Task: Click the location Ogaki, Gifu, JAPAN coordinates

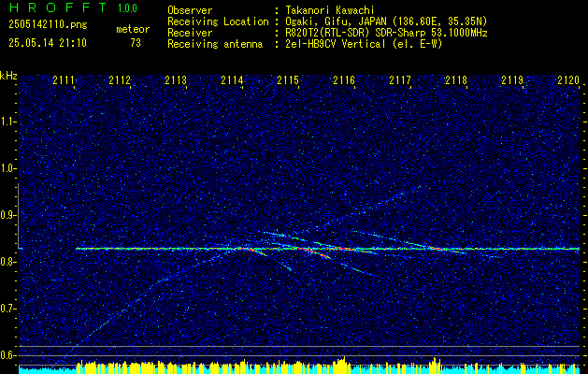Action: click(387, 22)
